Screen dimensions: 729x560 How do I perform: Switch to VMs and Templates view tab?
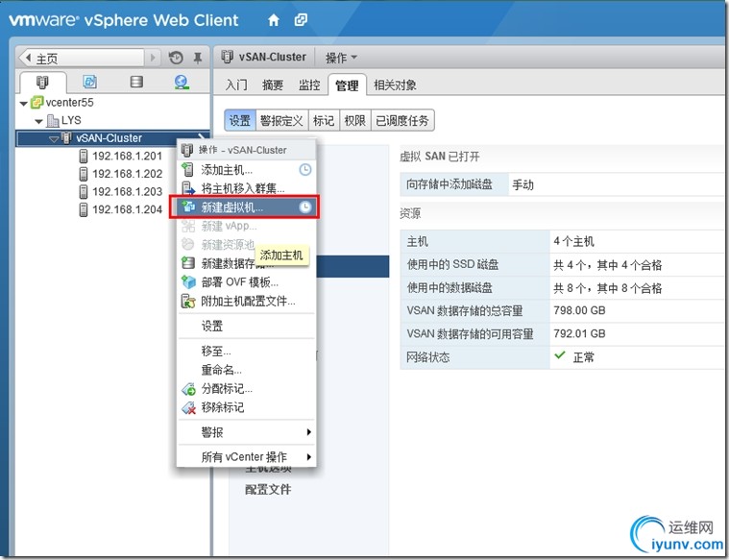[89, 82]
